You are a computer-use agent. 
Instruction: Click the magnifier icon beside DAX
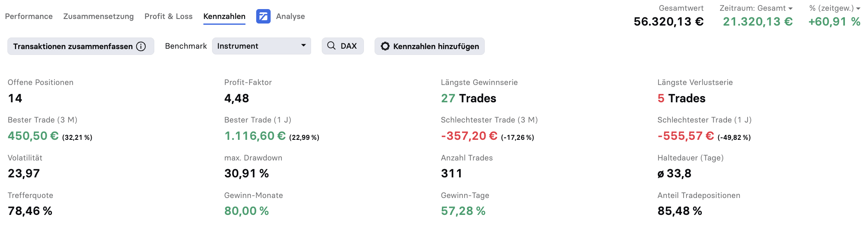pos(331,46)
